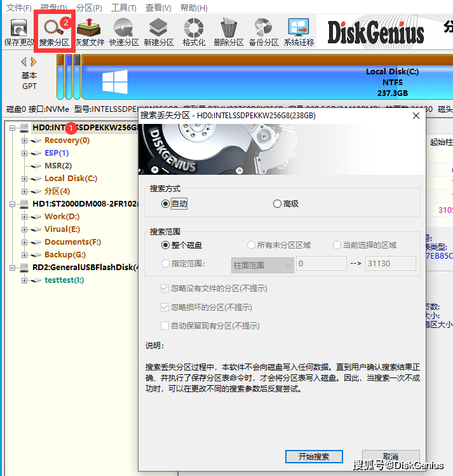Select first small partition bar in disk map
Image resolution: width=453 pixels, height=476 pixels.
pos(60,77)
